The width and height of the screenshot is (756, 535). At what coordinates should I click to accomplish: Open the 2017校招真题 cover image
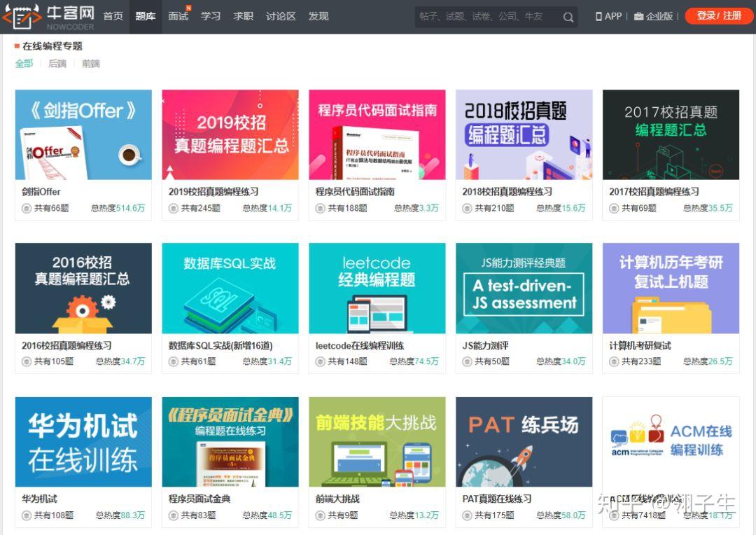[x=671, y=134]
